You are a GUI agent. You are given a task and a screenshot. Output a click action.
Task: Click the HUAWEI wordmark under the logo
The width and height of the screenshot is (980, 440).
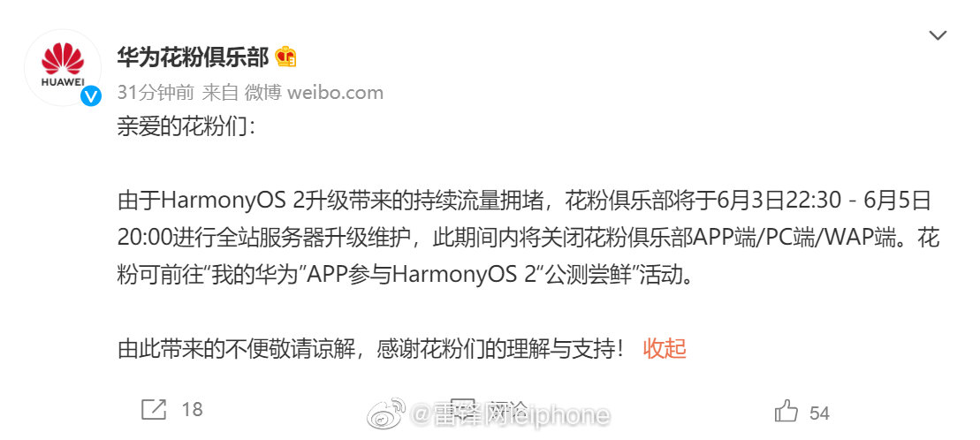(63, 80)
